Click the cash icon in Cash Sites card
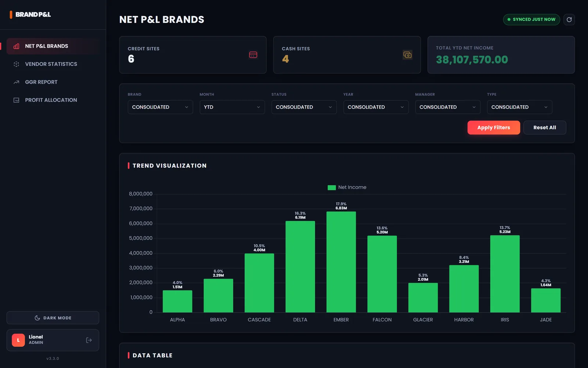The height and width of the screenshot is (368, 588). [407, 55]
